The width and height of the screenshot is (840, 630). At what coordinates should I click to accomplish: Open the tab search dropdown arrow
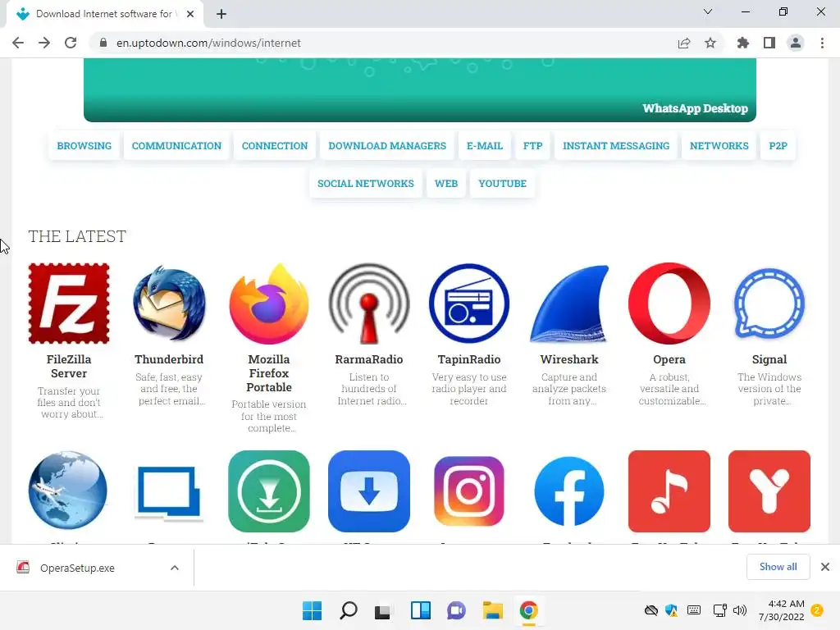point(708,11)
